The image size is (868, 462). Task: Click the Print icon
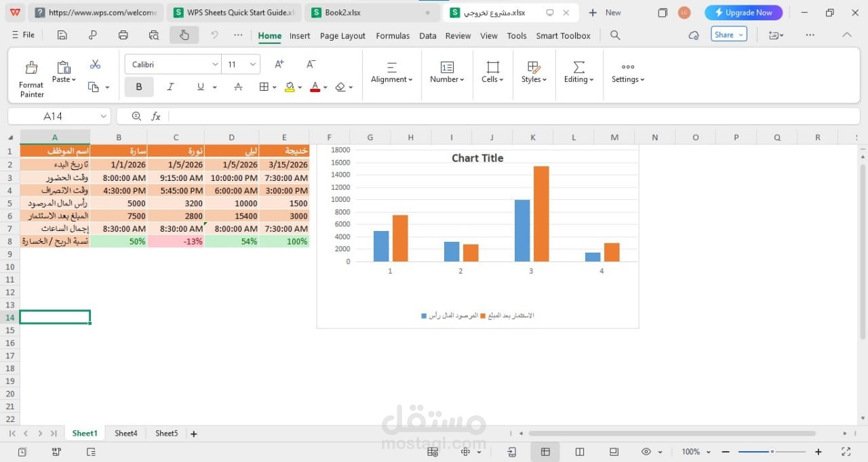click(123, 35)
